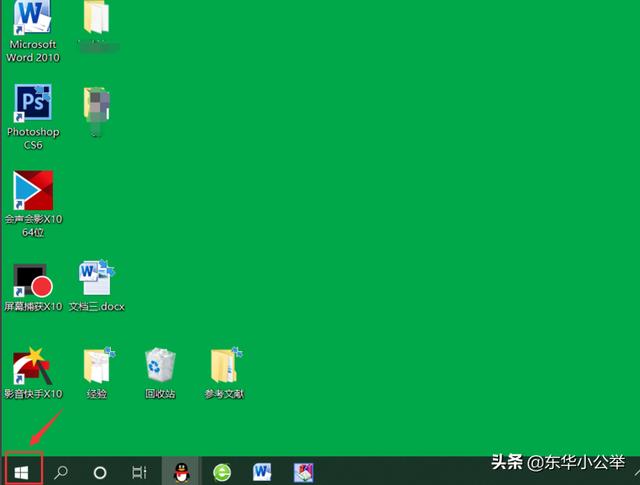Open Task View from the taskbar
This screenshot has width=640, height=485.
point(140,471)
